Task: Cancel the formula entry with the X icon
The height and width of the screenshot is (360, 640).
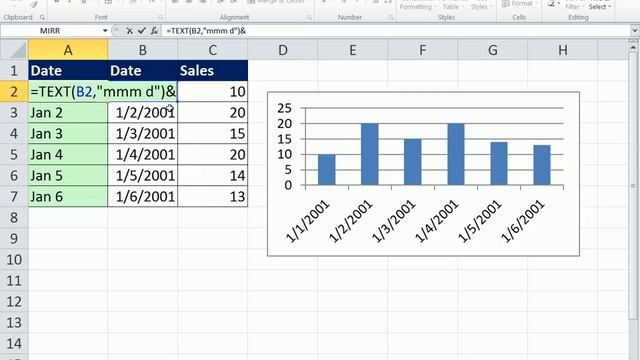Action: pyautogui.click(x=129, y=31)
